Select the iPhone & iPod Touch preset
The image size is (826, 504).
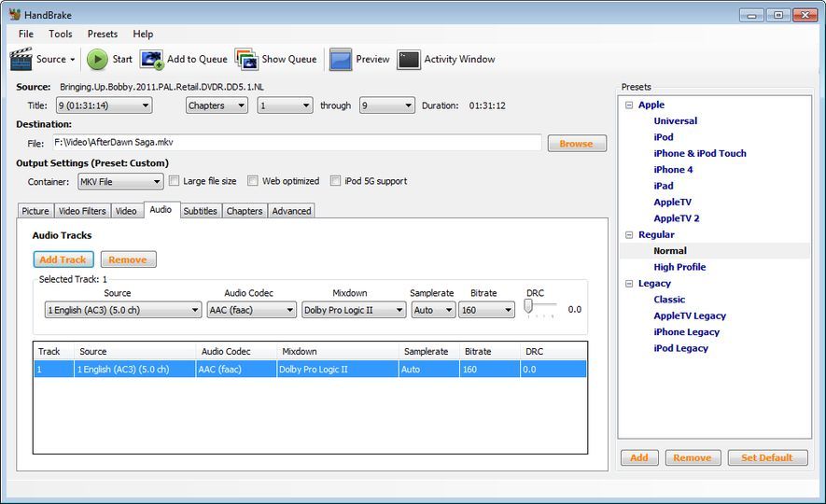coord(700,154)
